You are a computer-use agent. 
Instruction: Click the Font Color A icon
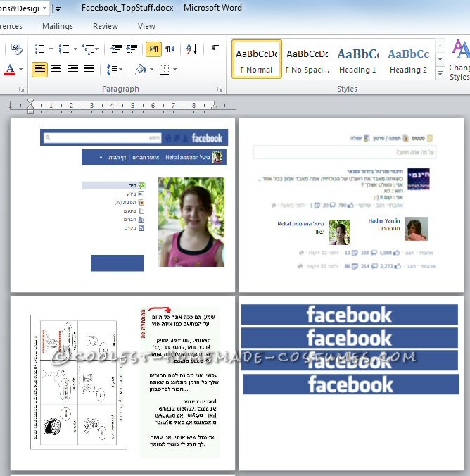(10, 70)
